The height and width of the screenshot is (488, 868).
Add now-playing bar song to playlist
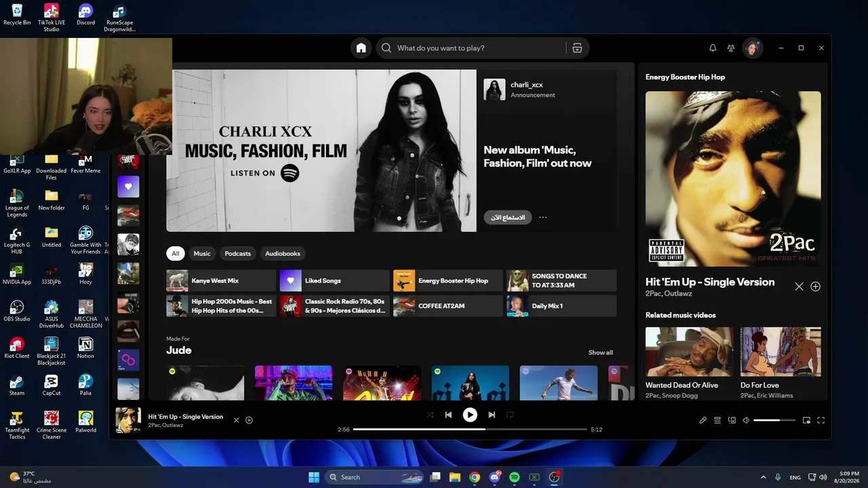249,420
